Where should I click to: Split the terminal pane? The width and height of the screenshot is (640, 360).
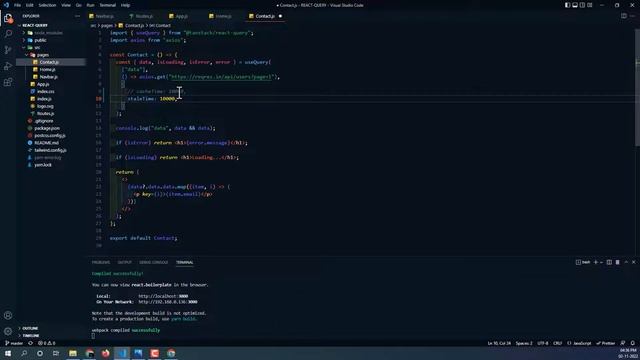(609, 262)
